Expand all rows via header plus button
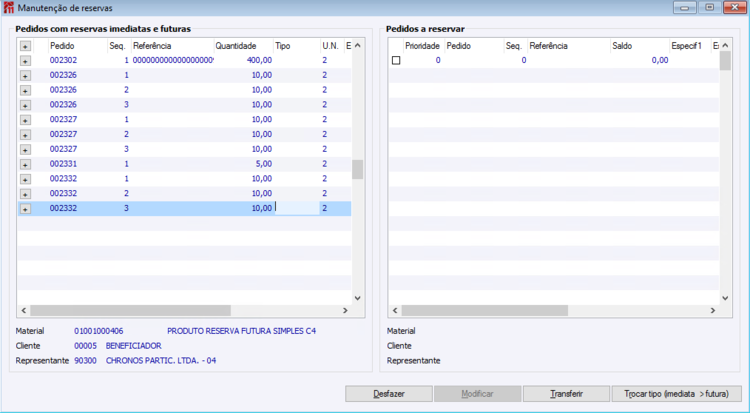Screen dimensions: 750x413 (25, 46)
